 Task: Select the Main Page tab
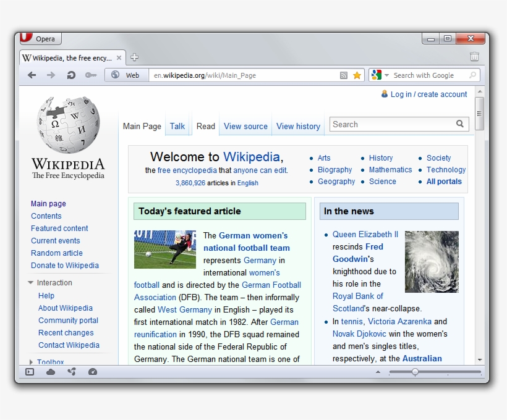pos(142,127)
